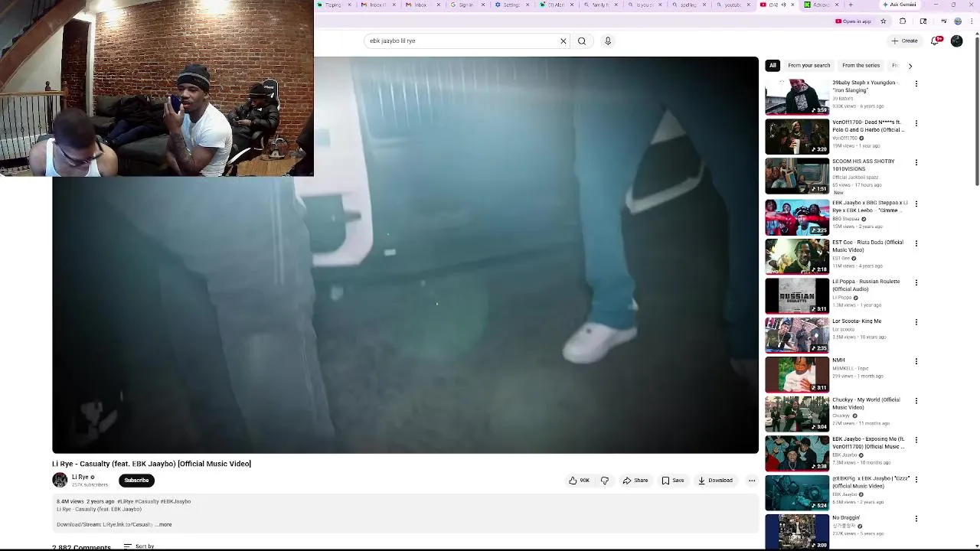Open LiRye.lnk.to/Casualty download link
Screen dimensions: 980x551
coord(128,525)
